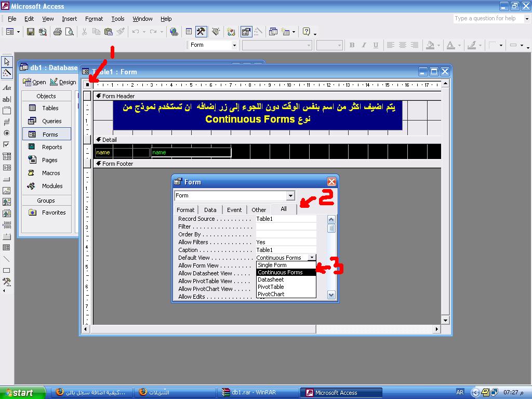Toggle the Properties sheet toolbar button
This screenshot has height=399, width=532.
246,32
